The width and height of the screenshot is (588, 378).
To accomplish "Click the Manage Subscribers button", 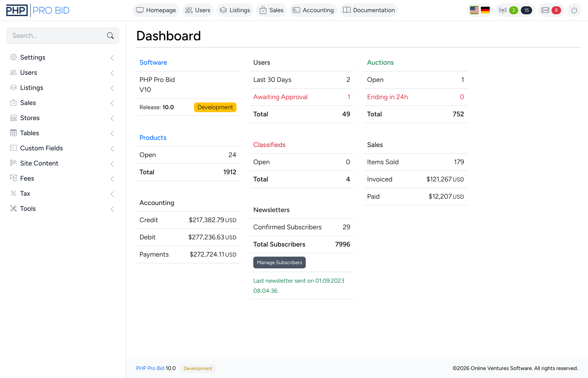I will click(279, 262).
